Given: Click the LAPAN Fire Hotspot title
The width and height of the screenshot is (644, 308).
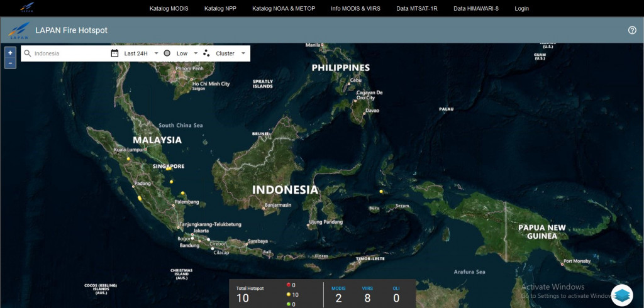Looking at the screenshot, I should point(72,30).
